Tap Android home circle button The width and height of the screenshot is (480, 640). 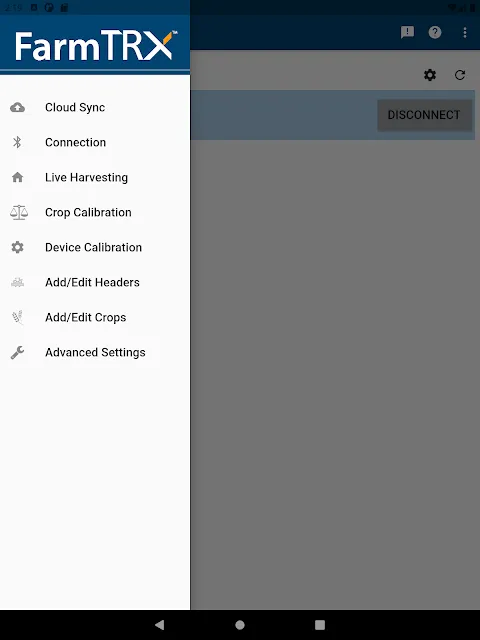click(240, 624)
